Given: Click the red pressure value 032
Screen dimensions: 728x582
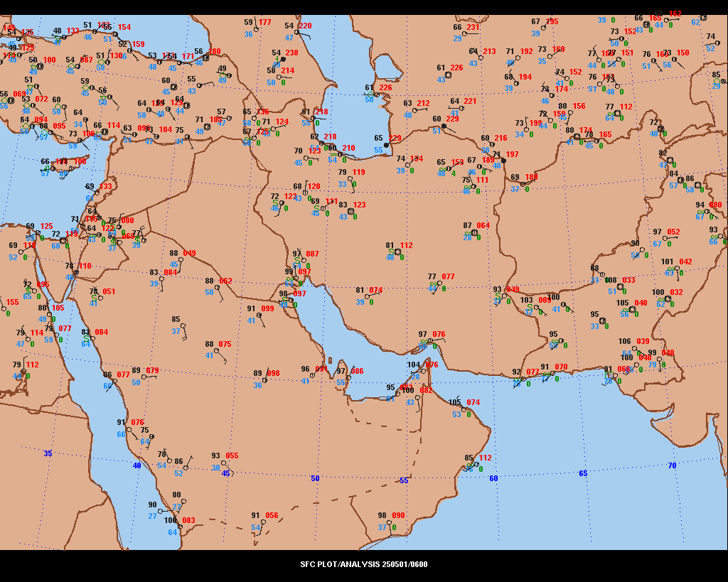Looking at the screenshot, I should tap(677, 292).
